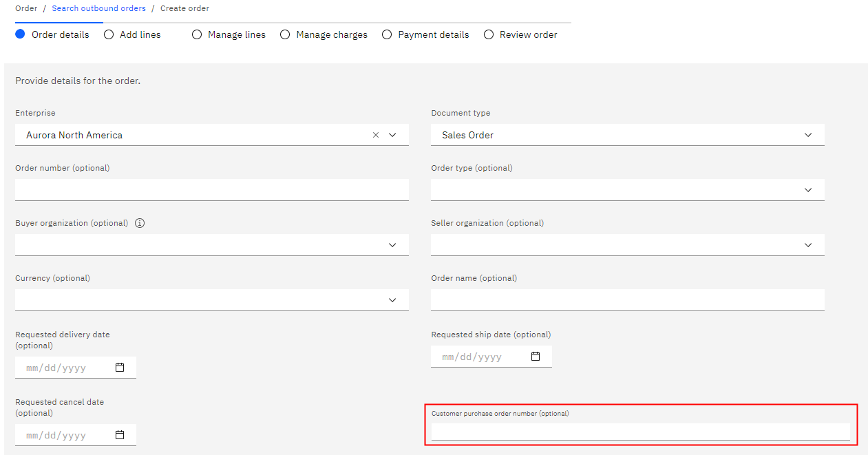Viewport: 868px width, 455px height.
Task: Click the Seller organization dropdown chevron
Action: (x=808, y=244)
